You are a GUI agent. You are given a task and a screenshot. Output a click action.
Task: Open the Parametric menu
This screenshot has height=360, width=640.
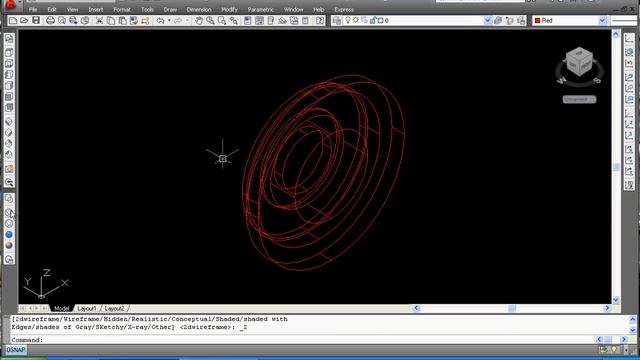(x=260, y=9)
